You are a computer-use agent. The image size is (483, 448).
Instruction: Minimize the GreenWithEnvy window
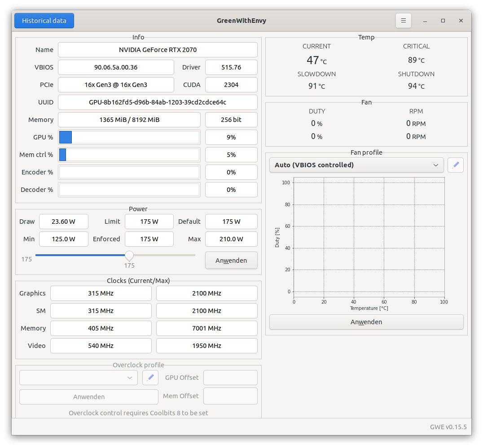coord(425,21)
